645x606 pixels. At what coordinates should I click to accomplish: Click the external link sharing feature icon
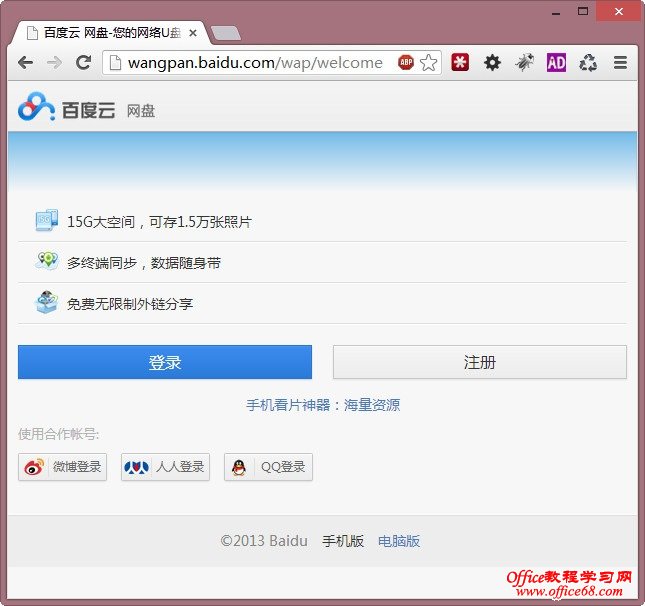(x=46, y=302)
